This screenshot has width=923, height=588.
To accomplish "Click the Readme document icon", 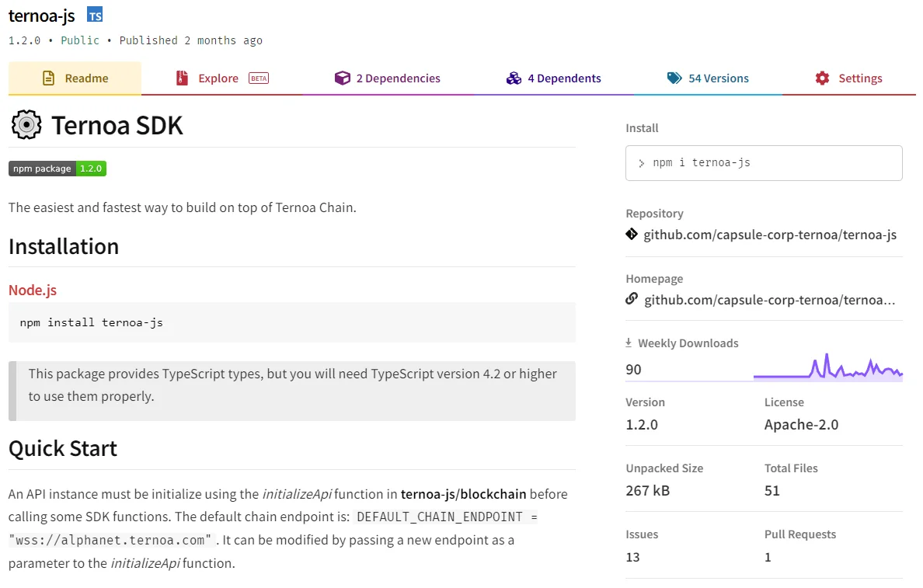I will point(48,78).
